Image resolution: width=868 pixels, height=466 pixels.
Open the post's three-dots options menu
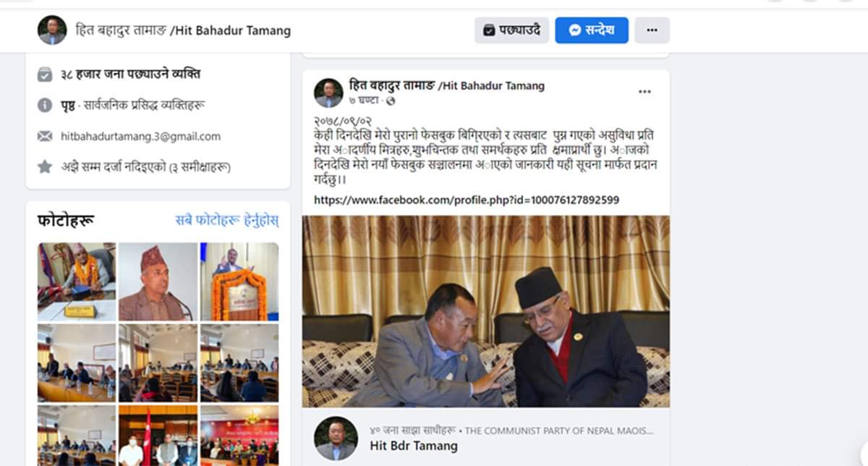(x=644, y=92)
